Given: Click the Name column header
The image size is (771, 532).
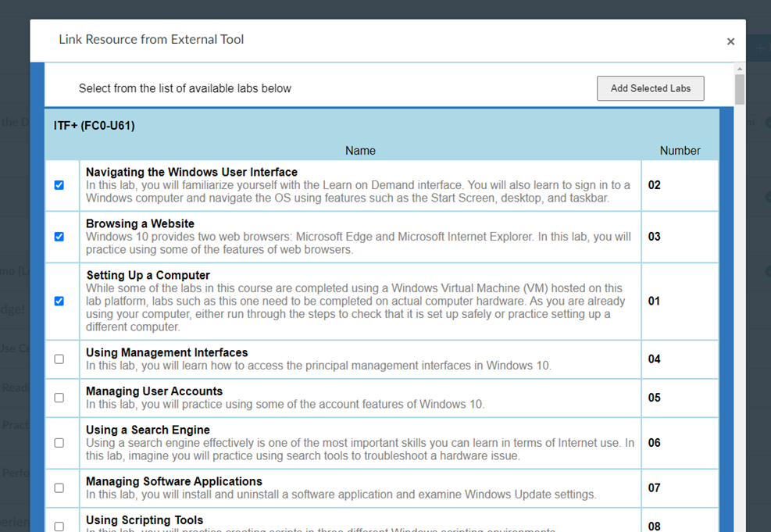Looking at the screenshot, I should (360, 151).
